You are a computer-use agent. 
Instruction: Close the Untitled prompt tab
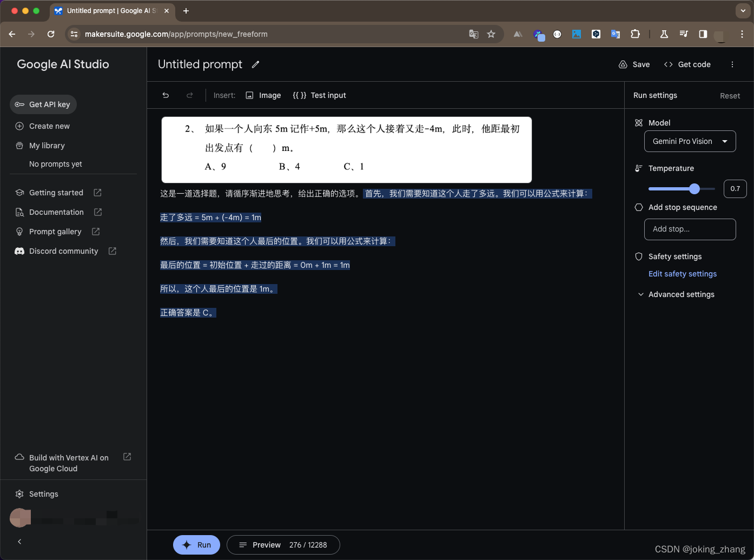click(167, 11)
